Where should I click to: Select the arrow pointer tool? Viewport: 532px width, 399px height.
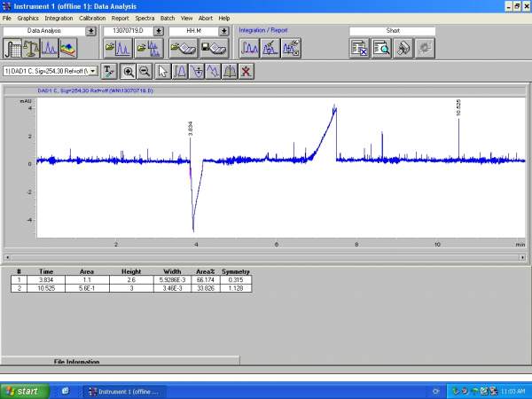point(164,71)
